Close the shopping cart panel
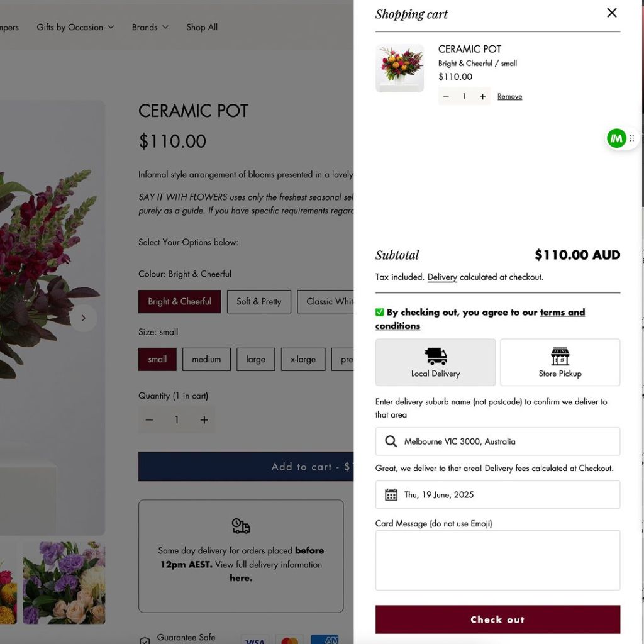This screenshot has height=644, width=644. click(x=611, y=13)
